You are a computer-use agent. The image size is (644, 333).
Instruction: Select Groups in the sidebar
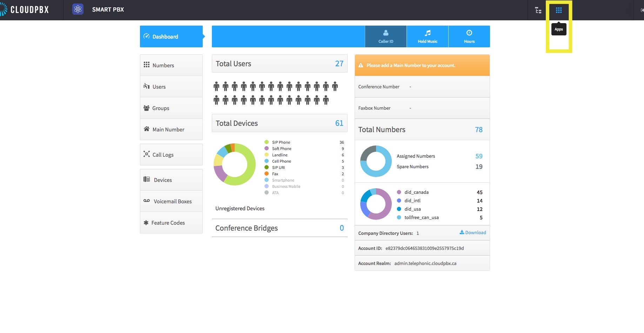171,108
